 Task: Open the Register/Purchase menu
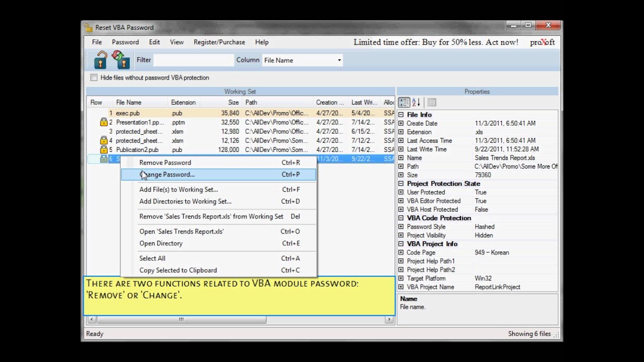(219, 42)
